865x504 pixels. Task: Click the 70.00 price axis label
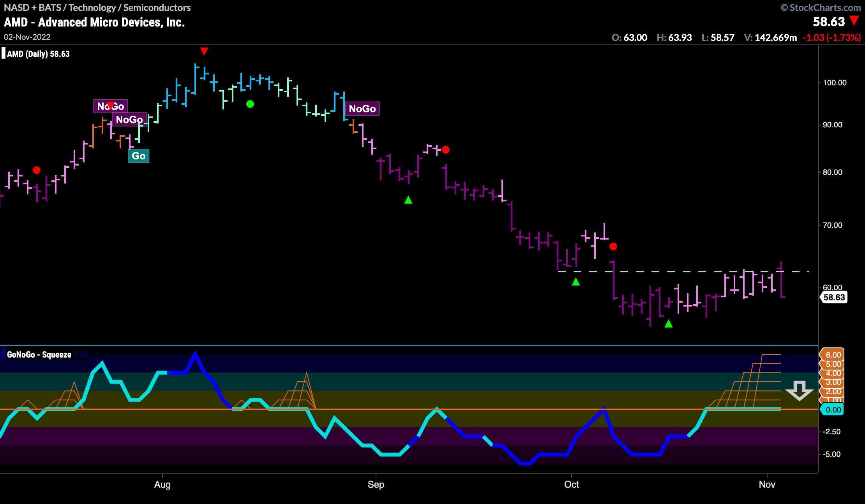tap(833, 225)
